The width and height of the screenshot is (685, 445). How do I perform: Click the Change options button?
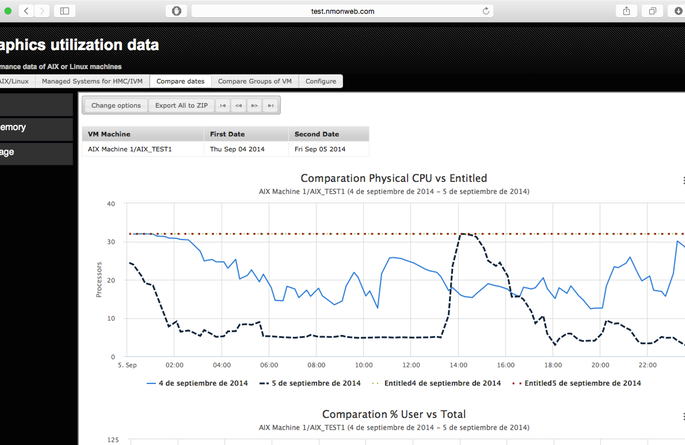116,105
